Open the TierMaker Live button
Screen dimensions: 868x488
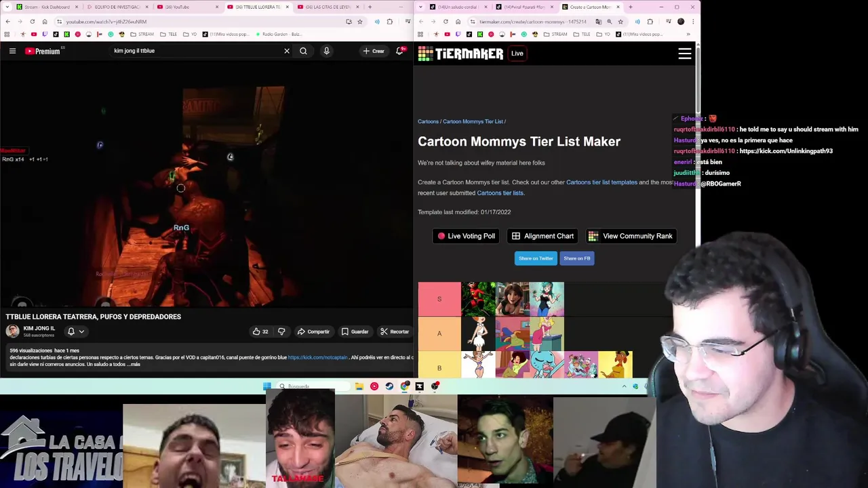pos(517,54)
